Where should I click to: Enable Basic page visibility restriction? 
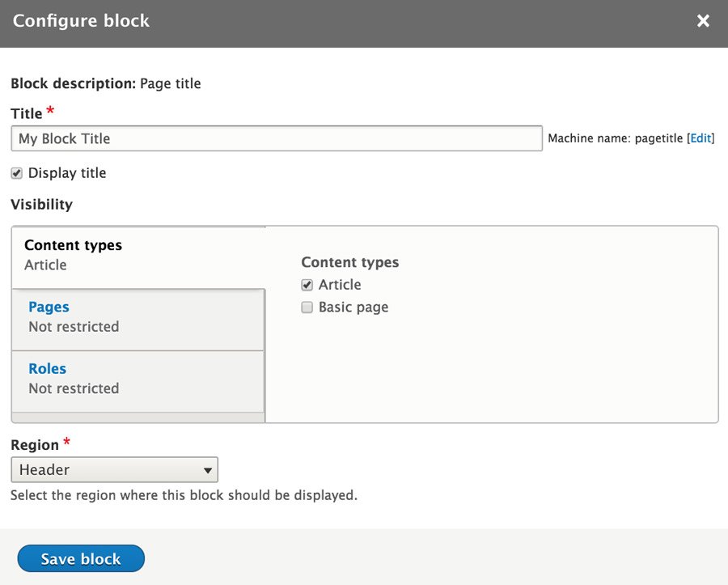pos(307,307)
